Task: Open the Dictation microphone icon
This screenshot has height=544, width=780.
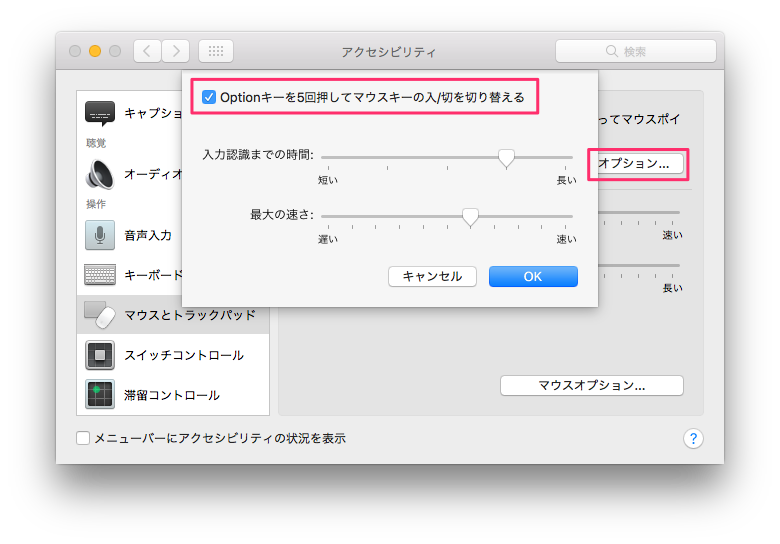Action: [x=99, y=235]
